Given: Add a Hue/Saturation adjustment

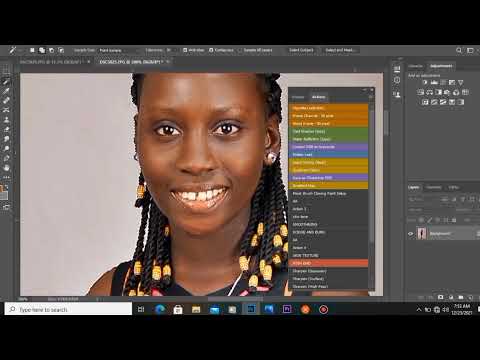Looking at the screenshot, I should coord(421,92).
